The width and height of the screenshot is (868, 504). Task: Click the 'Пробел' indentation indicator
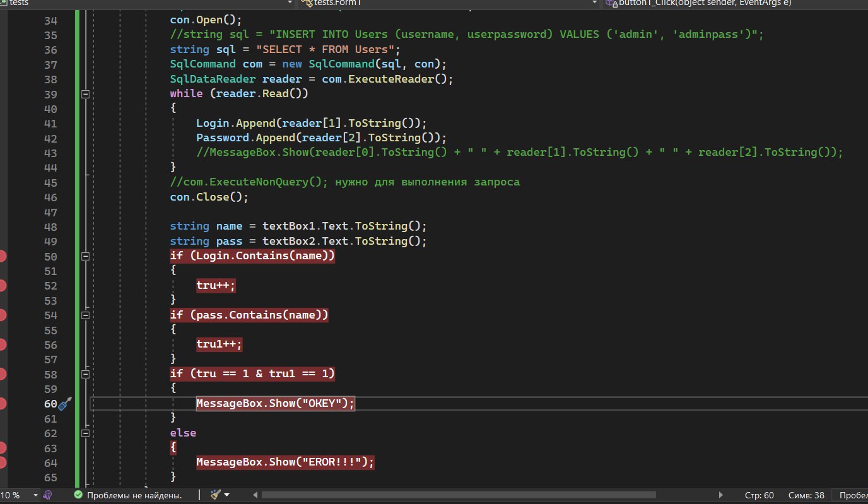pos(853,495)
